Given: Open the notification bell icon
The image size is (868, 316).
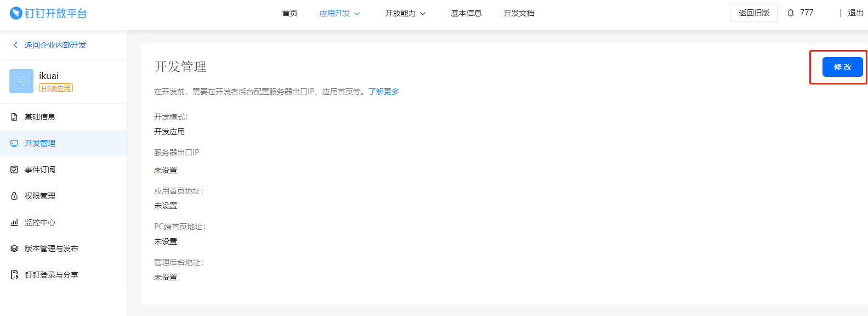Looking at the screenshot, I should 791,13.
